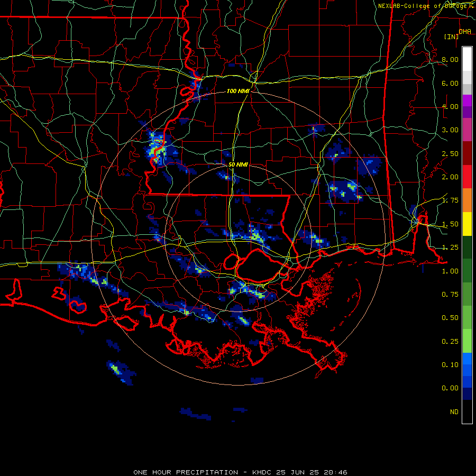Click the "ND" legend label
476x476 pixels.
click(454, 412)
